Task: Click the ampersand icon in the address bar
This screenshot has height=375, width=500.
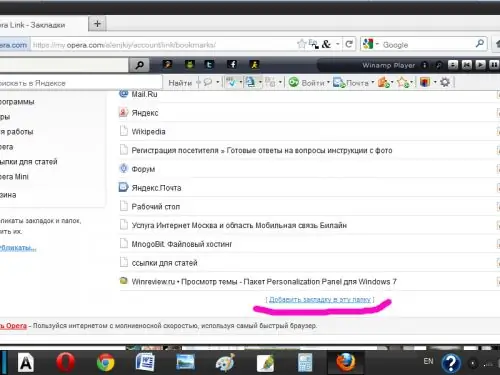Action: (326, 44)
